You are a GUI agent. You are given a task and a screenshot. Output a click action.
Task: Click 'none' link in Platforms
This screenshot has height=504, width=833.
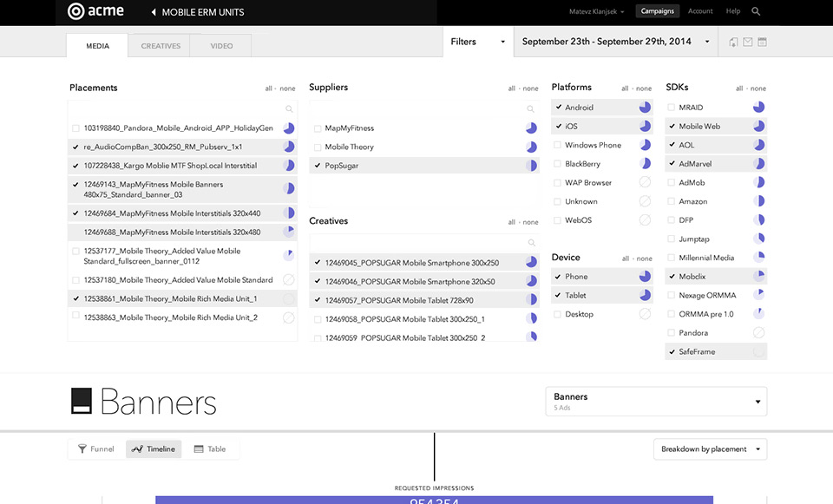[643, 88]
